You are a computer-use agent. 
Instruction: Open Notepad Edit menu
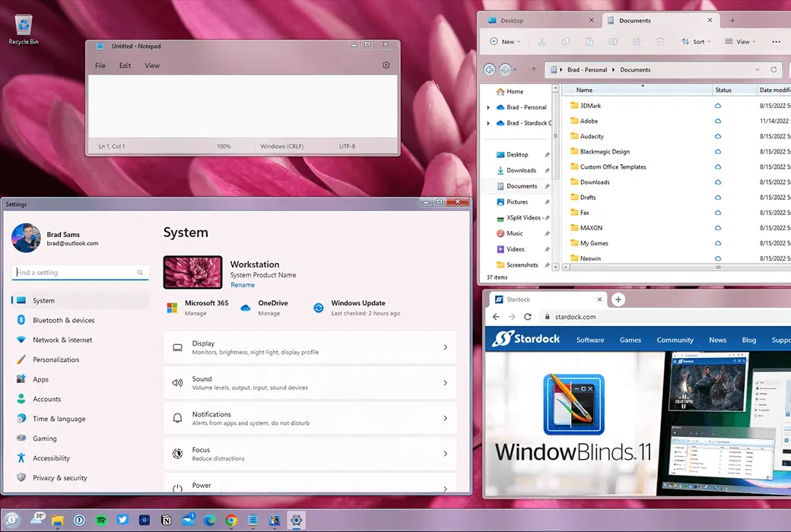pyautogui.click(x=125, y=65)
